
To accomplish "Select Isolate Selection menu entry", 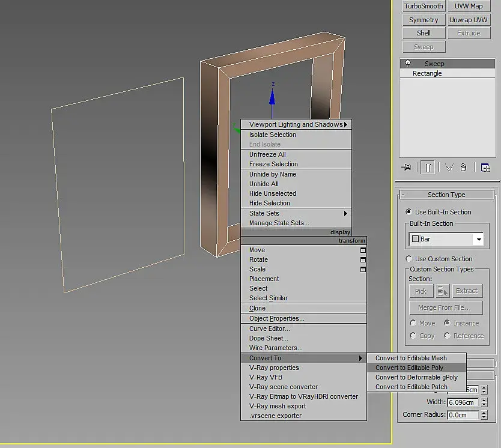I will click(296, 135).
